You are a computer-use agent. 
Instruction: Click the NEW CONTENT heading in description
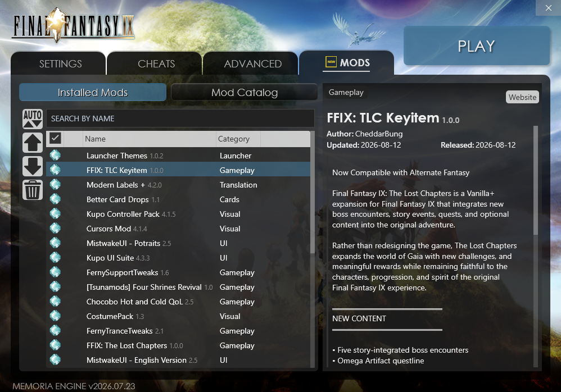coord(359,318)
